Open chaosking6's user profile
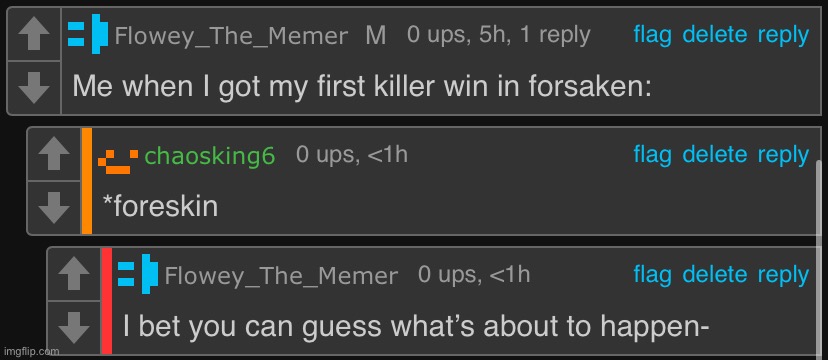 click(210, 155)
